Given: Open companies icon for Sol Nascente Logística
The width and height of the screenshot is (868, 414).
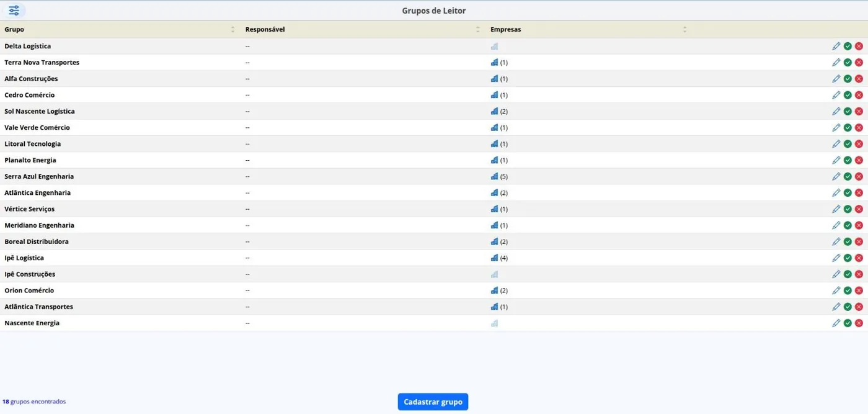Looking at the screenshot, I should (x=494, y=111).
